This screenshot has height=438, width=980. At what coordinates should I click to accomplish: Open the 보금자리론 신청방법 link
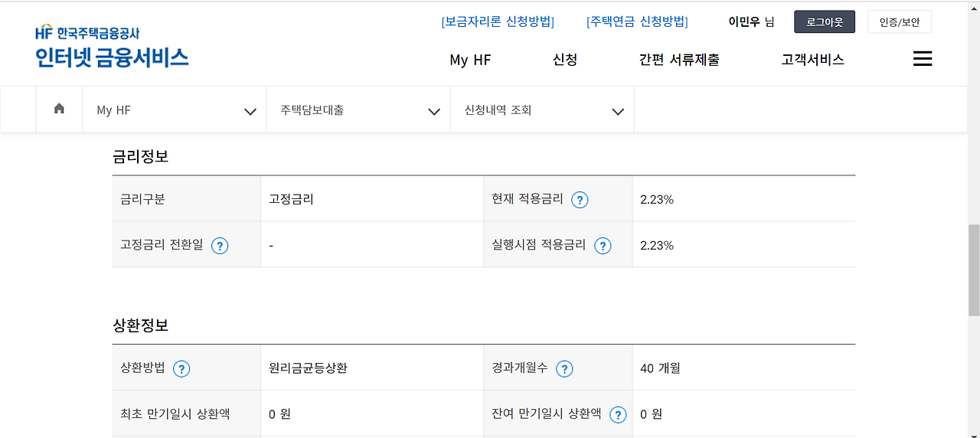(x=498, y=21)
